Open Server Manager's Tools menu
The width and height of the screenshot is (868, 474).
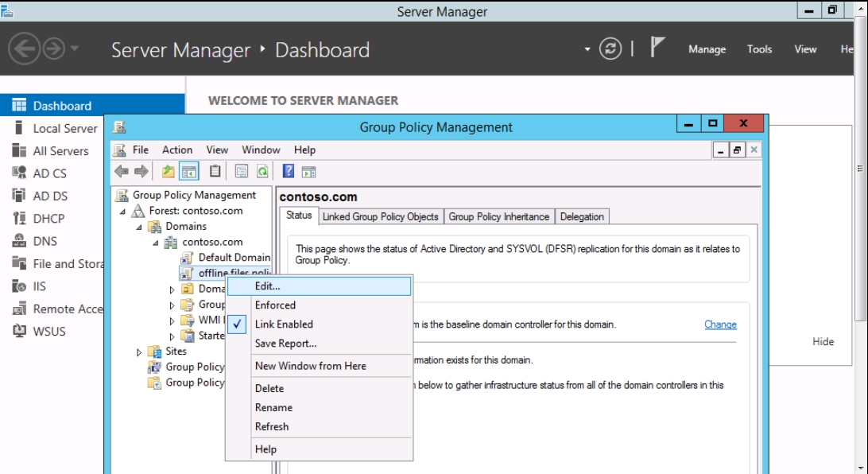coord(760,49)
